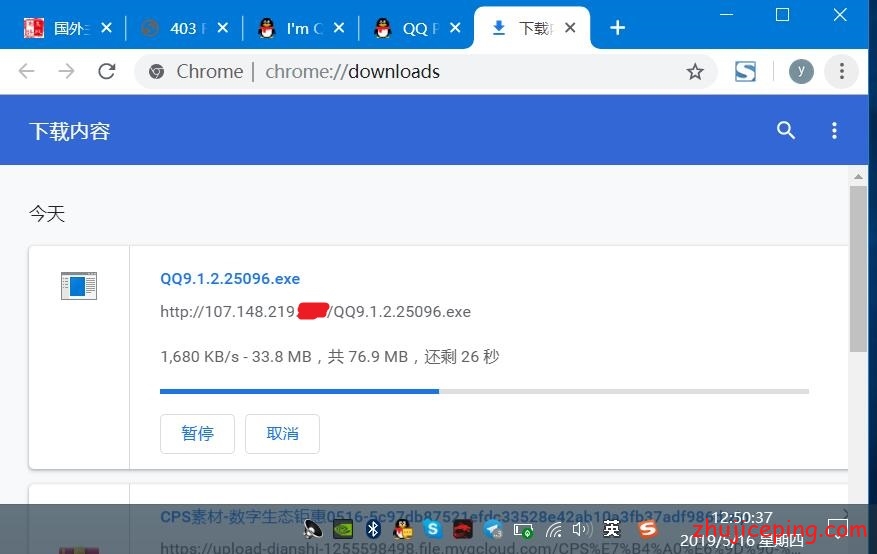Open the QQ penguin tray icon
Image resolution: width=877 pixels, height=554 pixels.
click(x=403, y=529)
